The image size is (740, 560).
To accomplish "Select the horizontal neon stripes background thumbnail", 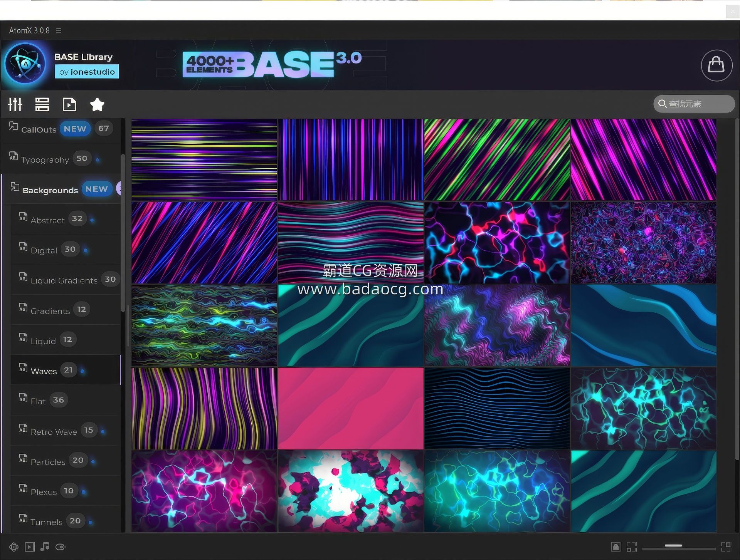I will click(204, 160).
